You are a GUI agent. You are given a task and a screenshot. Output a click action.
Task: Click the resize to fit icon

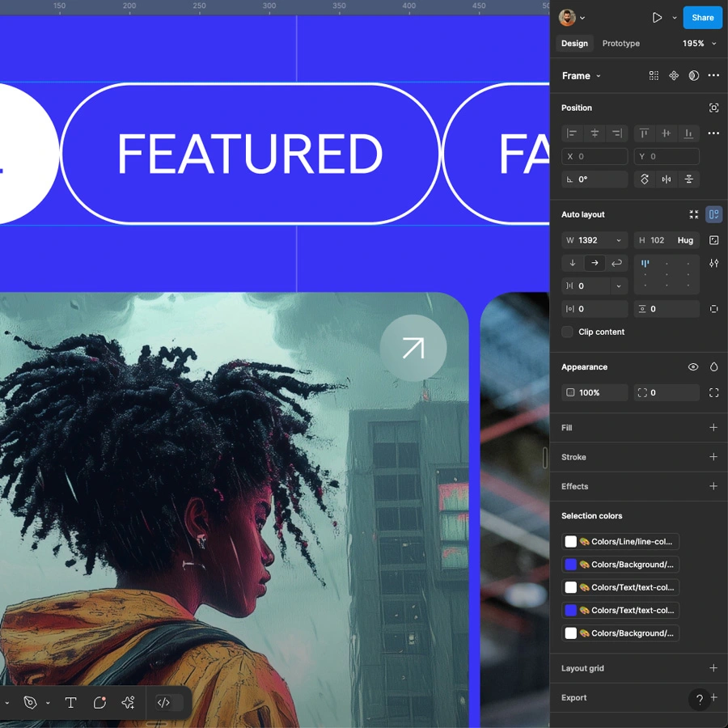[x=713, y=240]
